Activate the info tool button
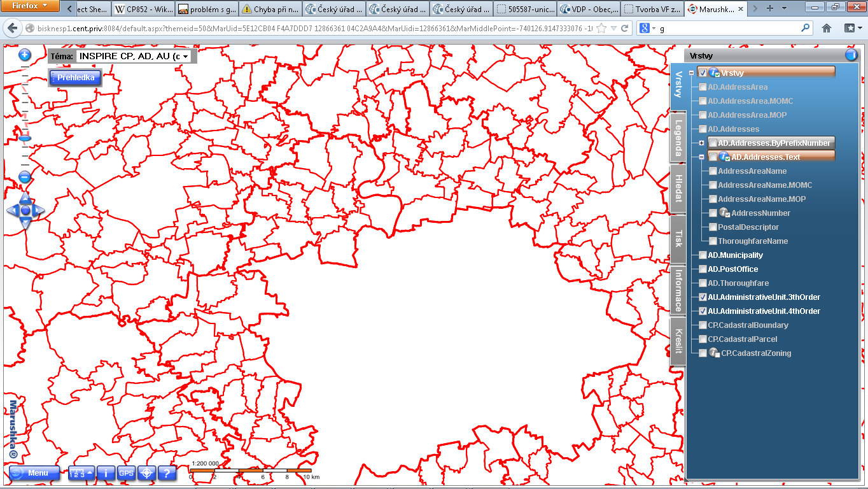This screenshot has height=489, width=868. pyautogui.click(x=106, y=473)
